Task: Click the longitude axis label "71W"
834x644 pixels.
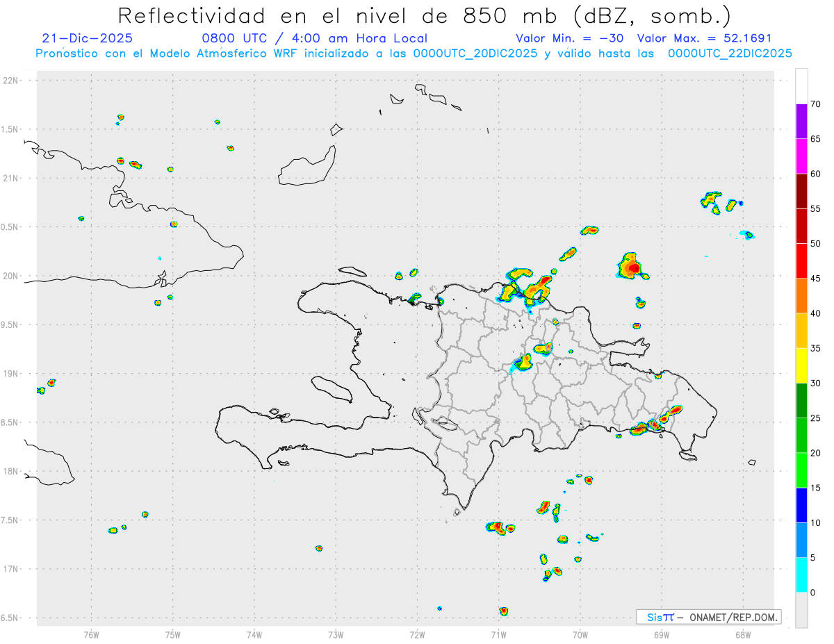Action: click(498, 634)
